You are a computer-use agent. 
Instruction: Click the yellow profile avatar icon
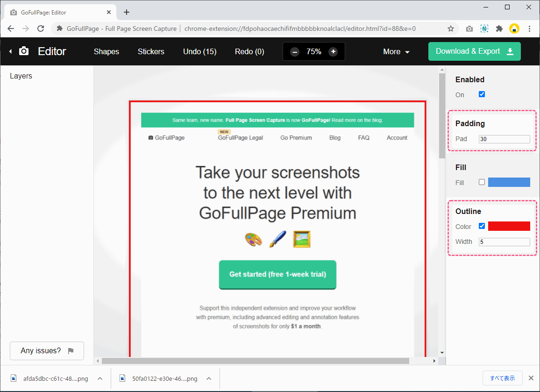click(x=514, y=29)
